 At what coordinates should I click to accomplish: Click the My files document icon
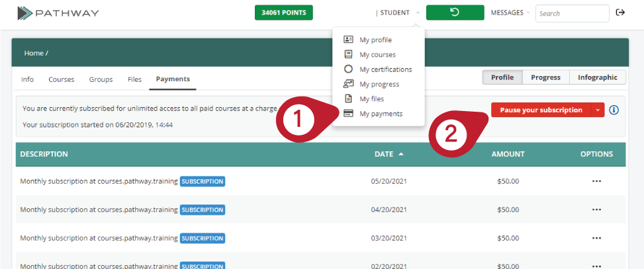348,99
